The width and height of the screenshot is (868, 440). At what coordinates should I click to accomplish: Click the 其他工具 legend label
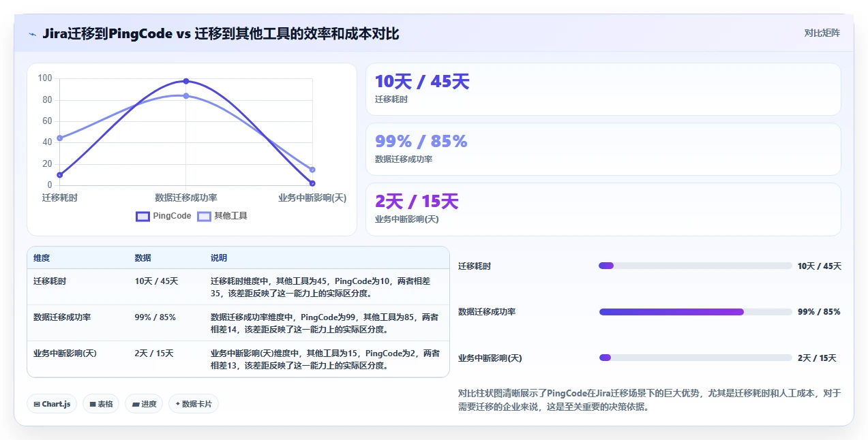(230, 216)
